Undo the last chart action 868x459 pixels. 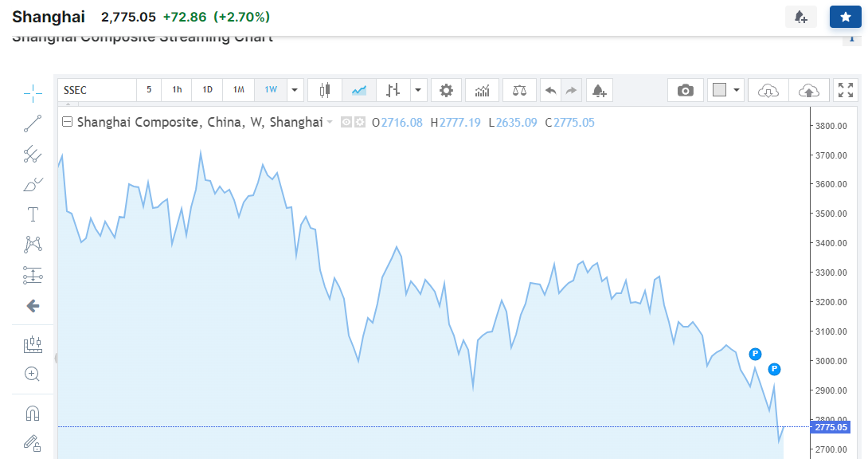(551, 90)
